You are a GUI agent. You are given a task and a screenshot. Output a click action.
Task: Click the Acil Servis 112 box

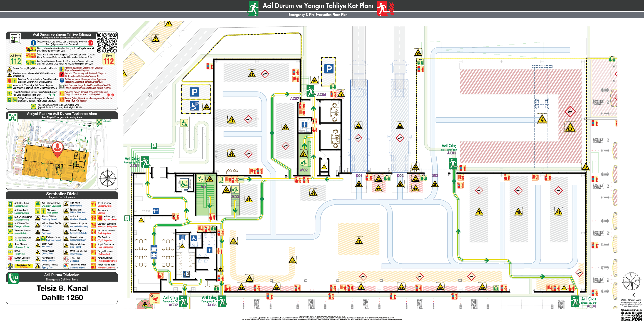point(16,59)
